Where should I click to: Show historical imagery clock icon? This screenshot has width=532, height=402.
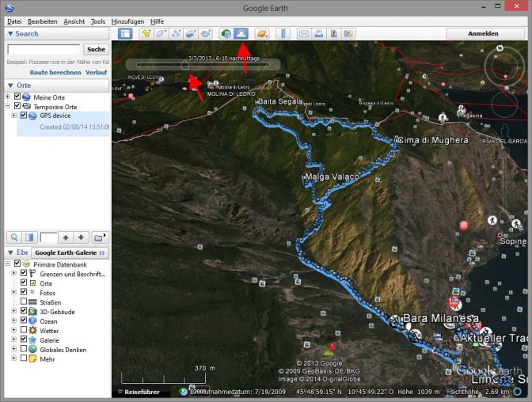click(x=226, y=33)
